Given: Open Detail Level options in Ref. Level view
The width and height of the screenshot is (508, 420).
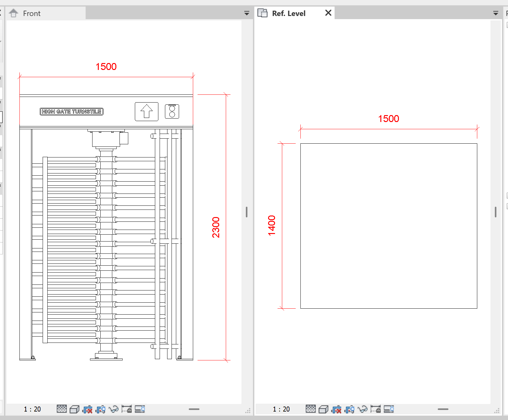Looking at the screenshot, I should click(311, 409).
